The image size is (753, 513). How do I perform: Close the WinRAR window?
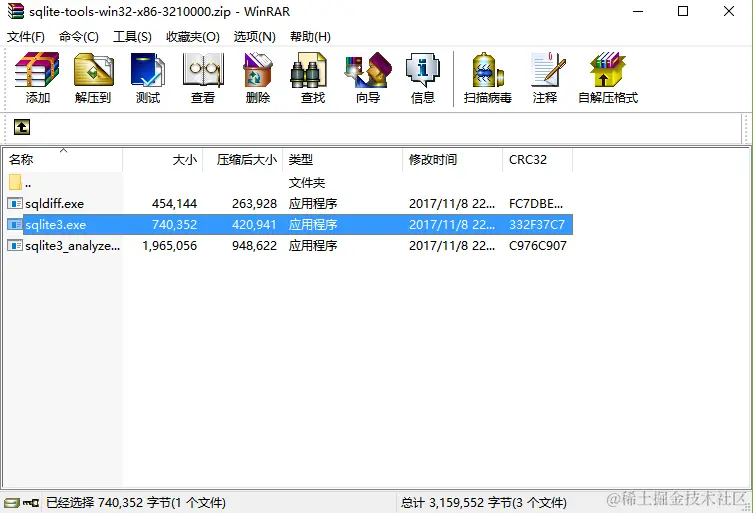[729, 11]
